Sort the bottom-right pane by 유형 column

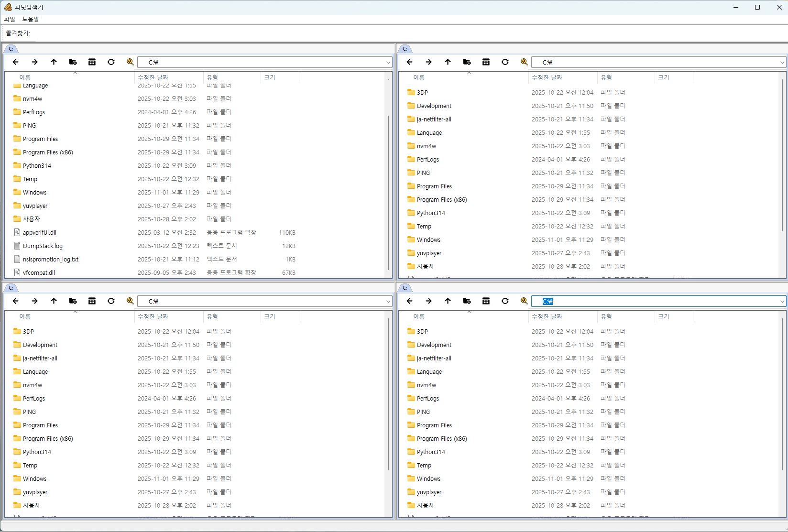pyautogui.click(x=606, y=316)
